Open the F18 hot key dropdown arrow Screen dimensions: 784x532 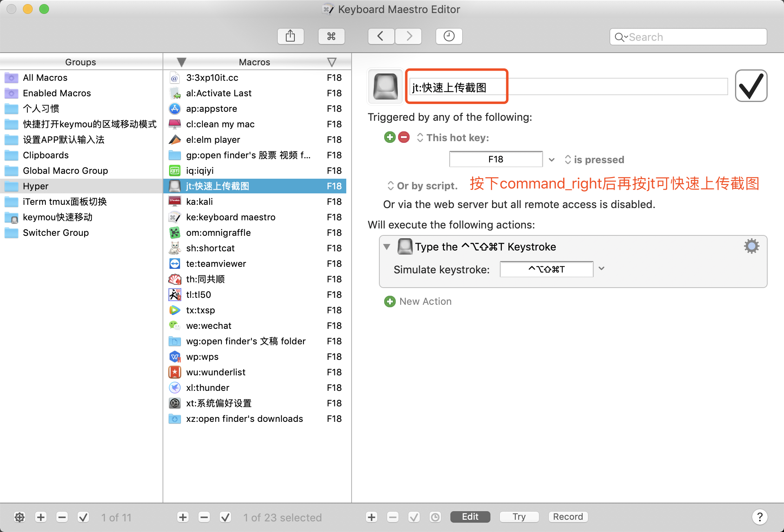552,160
